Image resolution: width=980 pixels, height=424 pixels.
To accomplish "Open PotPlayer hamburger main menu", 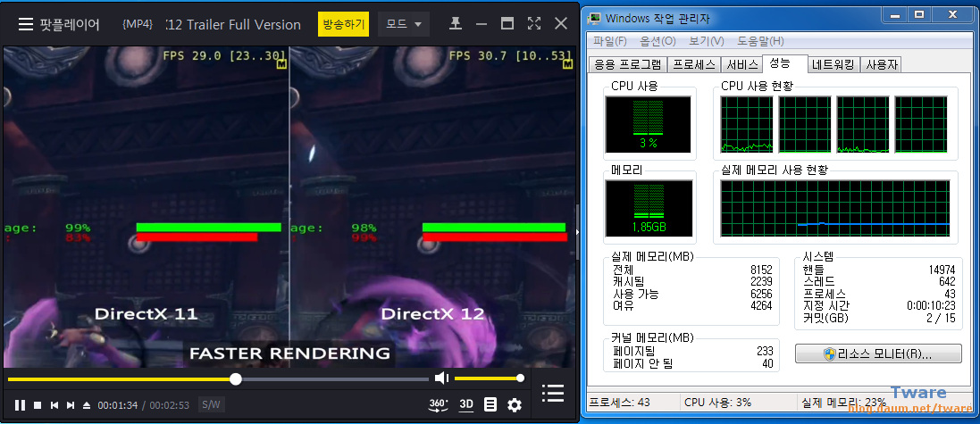I will [25, 24].
